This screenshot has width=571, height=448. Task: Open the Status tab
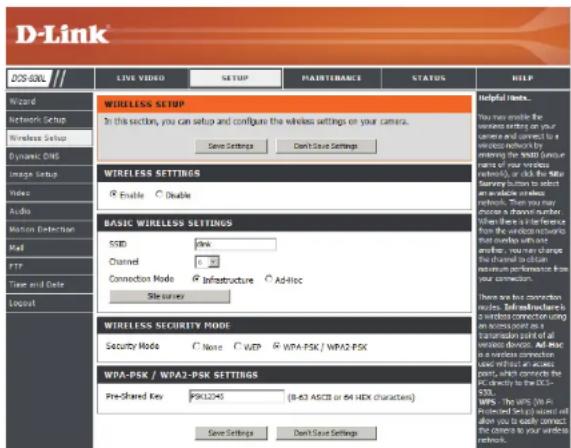429,78
